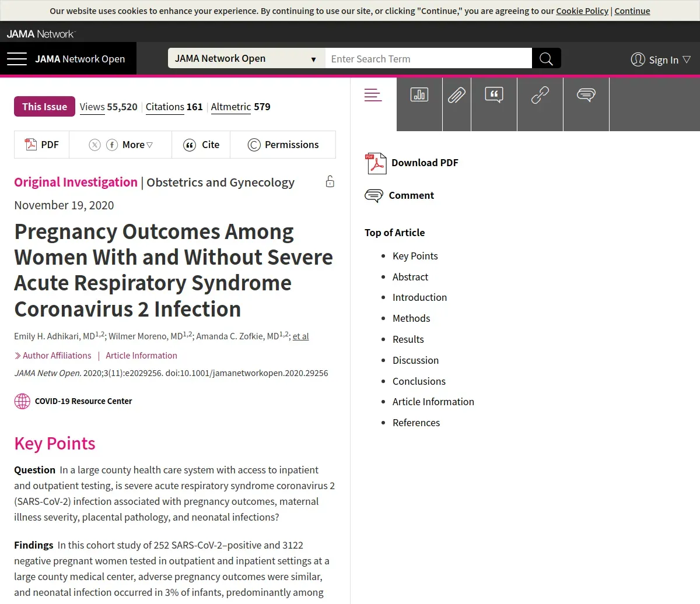Viewport: 700px width, 604px height.
Task: Expand Author Affiliations section
Action: pos(53,356)
